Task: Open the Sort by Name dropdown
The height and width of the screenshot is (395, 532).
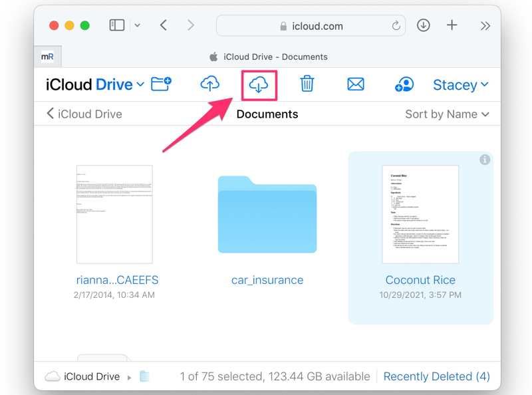Action: 447,114
